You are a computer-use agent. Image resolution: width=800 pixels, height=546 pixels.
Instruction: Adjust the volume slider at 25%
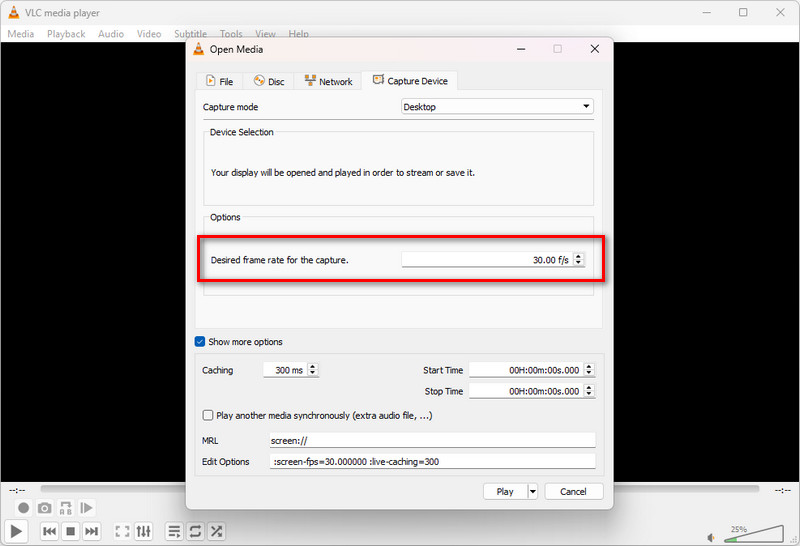click(x=754, y=533)
